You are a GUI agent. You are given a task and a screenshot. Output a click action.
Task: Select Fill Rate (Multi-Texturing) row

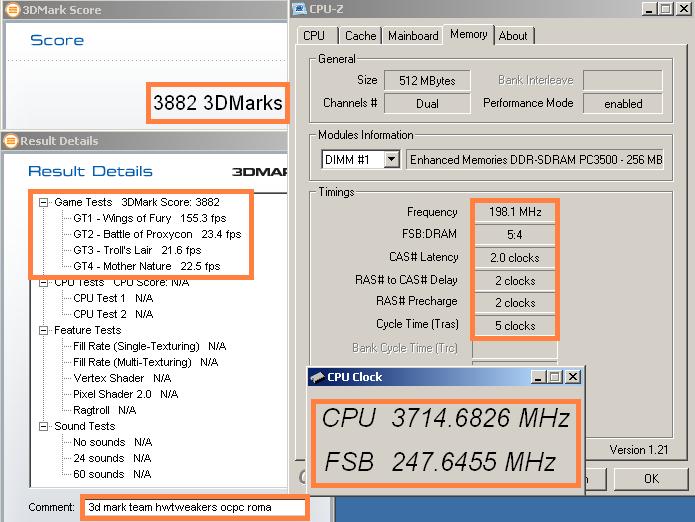coord(145,362)
